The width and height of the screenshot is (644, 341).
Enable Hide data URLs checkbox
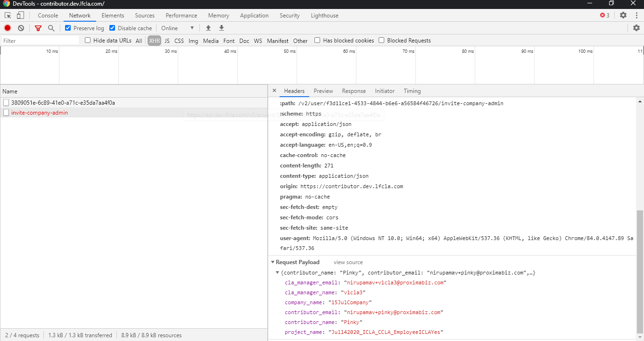click(88, 40)
